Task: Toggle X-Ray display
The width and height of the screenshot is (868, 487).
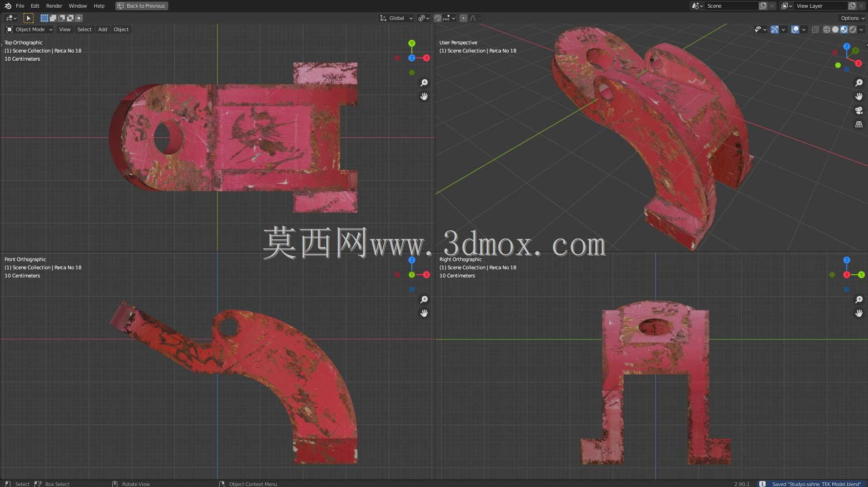Action: tap(815, 29)
